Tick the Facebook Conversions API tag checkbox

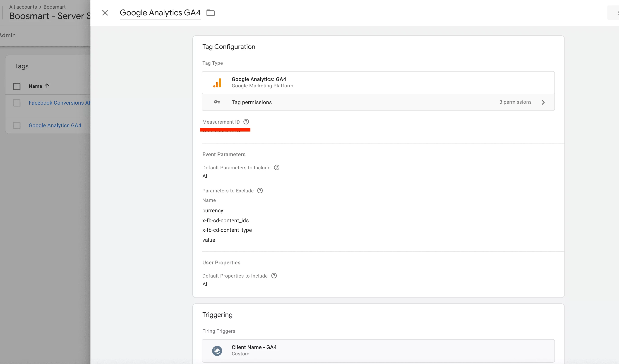point(17,103)
